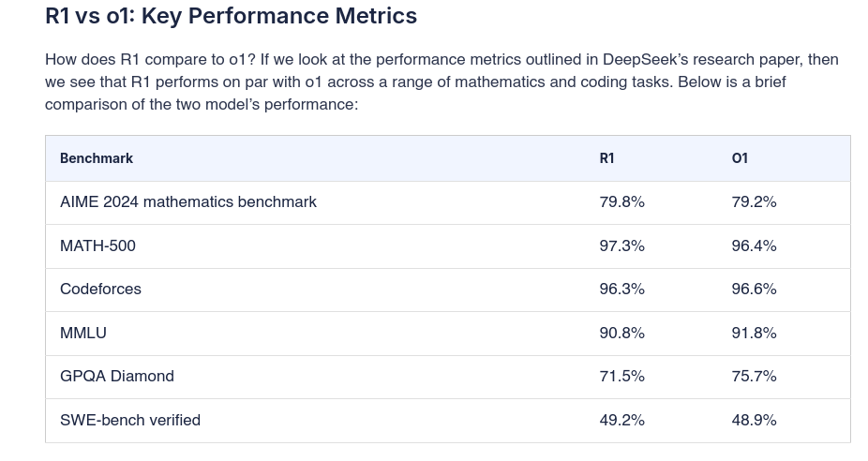Select the Benchmark column header
This screenshot has height=461, width=868.
(x=97, y=158)
